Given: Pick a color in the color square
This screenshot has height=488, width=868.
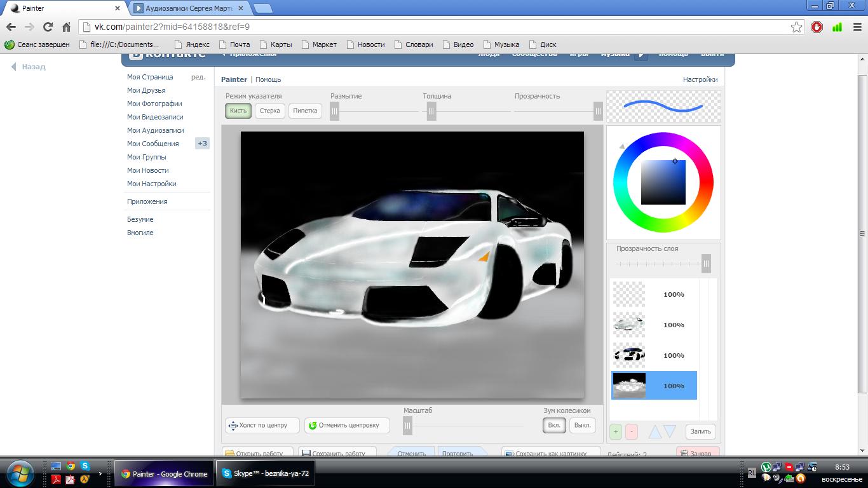Looking at the screenshot, I should pyautogui.click(x=663, y=182).
